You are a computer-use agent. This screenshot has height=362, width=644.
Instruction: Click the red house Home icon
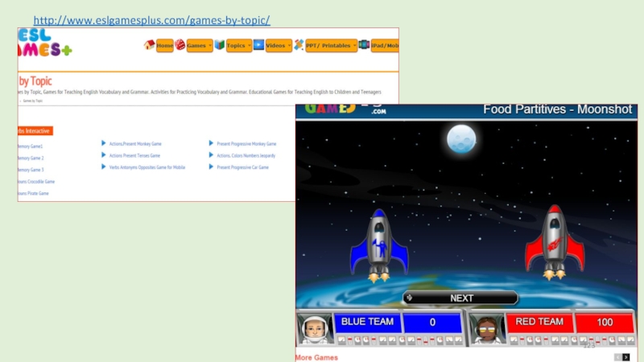click(x=149, y=45)
